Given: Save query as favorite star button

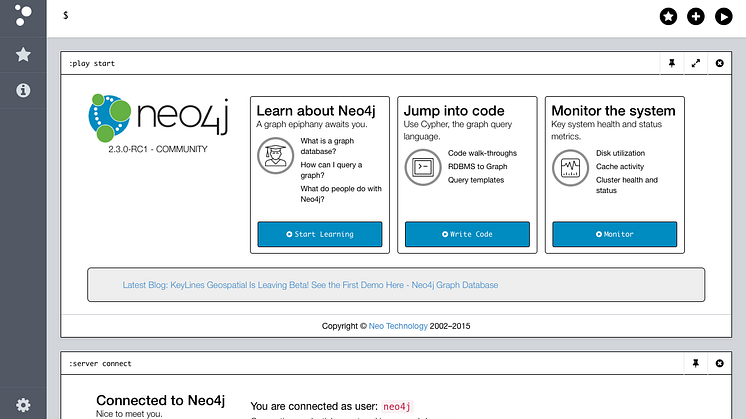Looking at the screenshot, I should [x=668, y=17].
